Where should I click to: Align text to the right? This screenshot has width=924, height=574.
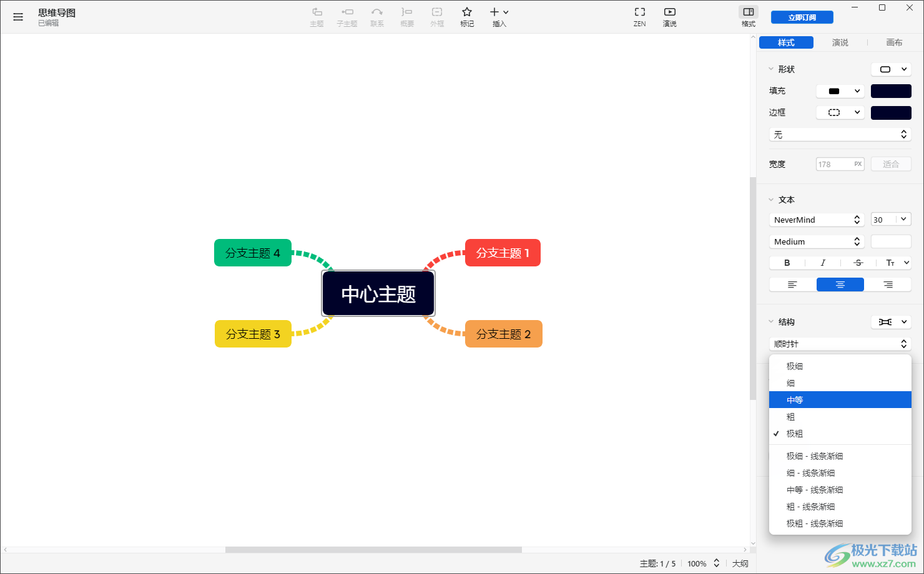888,285
